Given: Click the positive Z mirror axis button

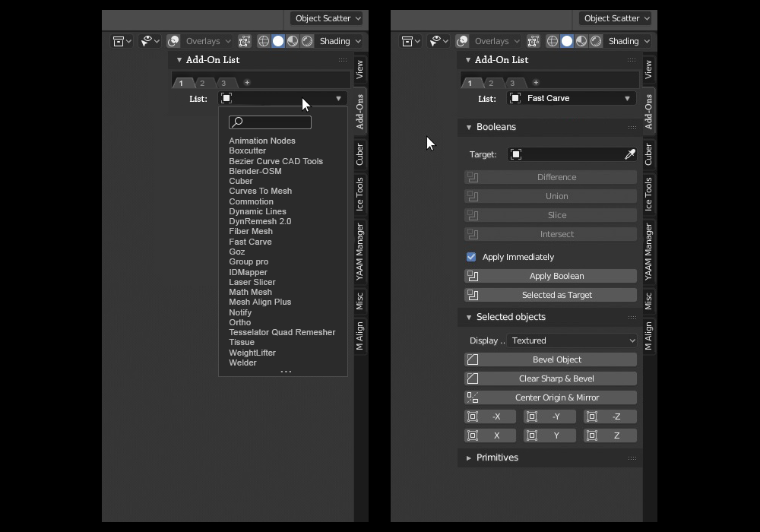Looking at the screenshot, I should coord(610,435).
